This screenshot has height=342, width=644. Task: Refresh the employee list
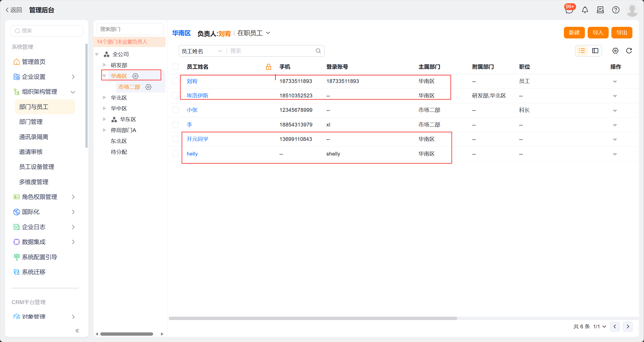tap(629, 51)
